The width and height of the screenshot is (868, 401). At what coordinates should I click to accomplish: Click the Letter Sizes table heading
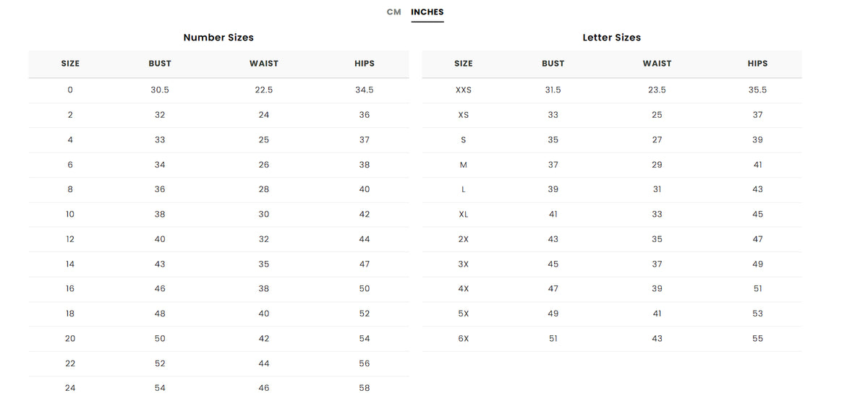612,38
